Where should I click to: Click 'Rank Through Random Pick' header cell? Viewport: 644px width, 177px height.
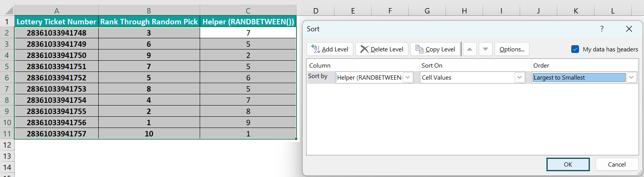[149, 22]
